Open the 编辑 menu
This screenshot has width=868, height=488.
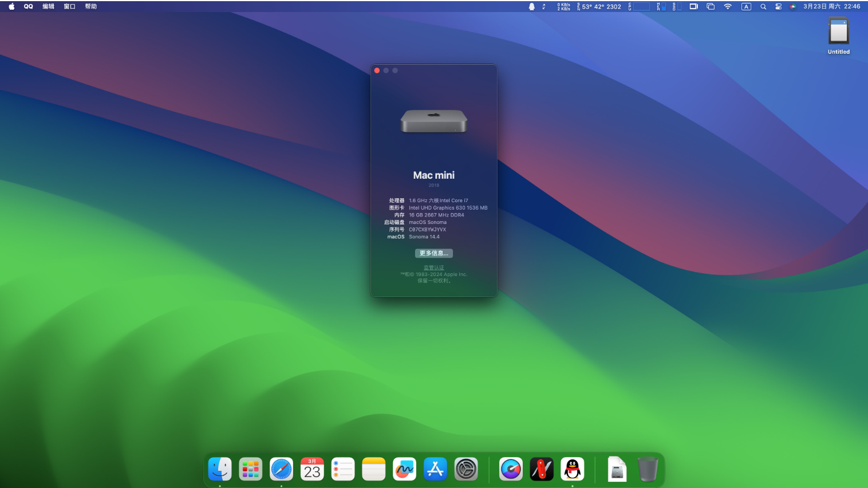[49, 6]
